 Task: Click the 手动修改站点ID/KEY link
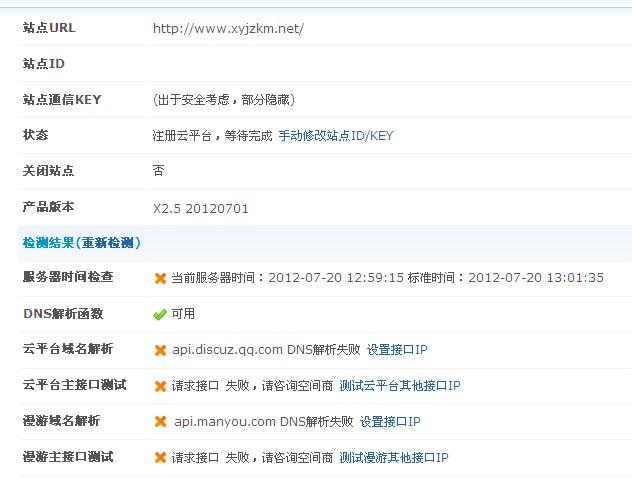tap(336, 135)
